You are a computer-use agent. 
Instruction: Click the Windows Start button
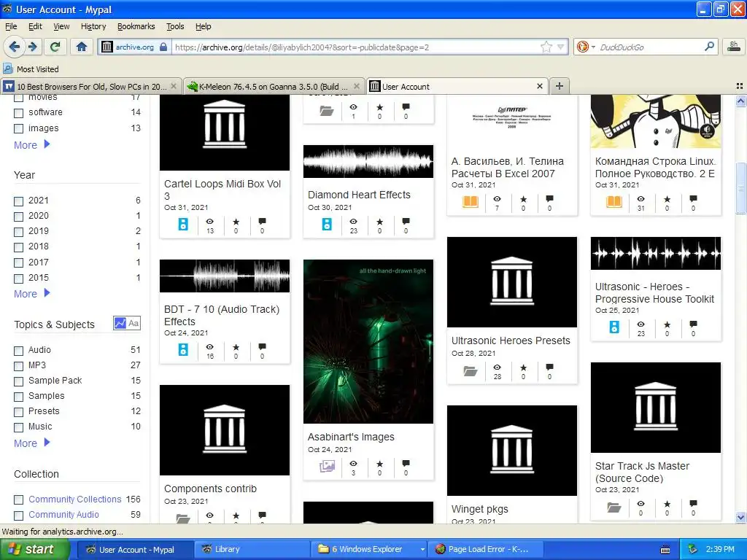[35, 549]
